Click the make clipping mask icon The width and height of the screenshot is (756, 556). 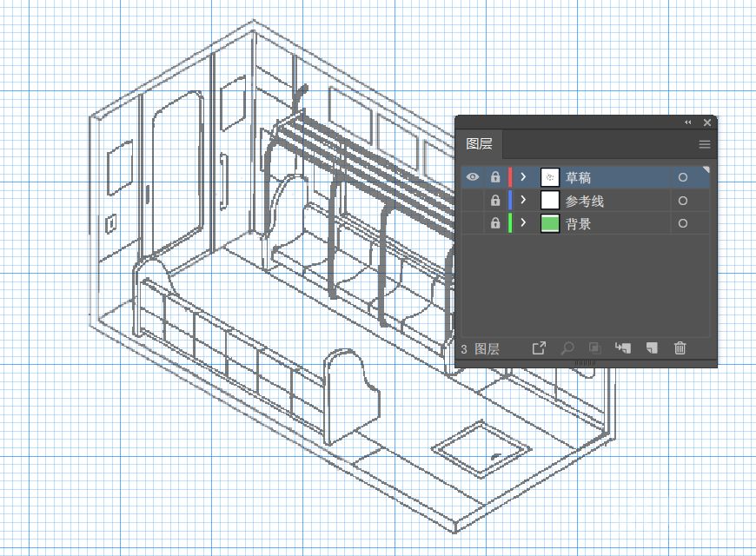[x=595, y=347]
